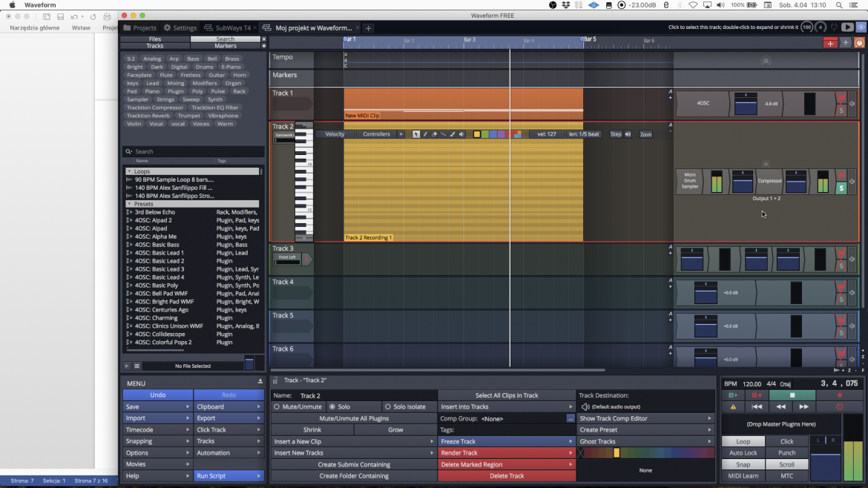
Task: Click the speaker icon next to Step
Action: (x=628, y=134)
